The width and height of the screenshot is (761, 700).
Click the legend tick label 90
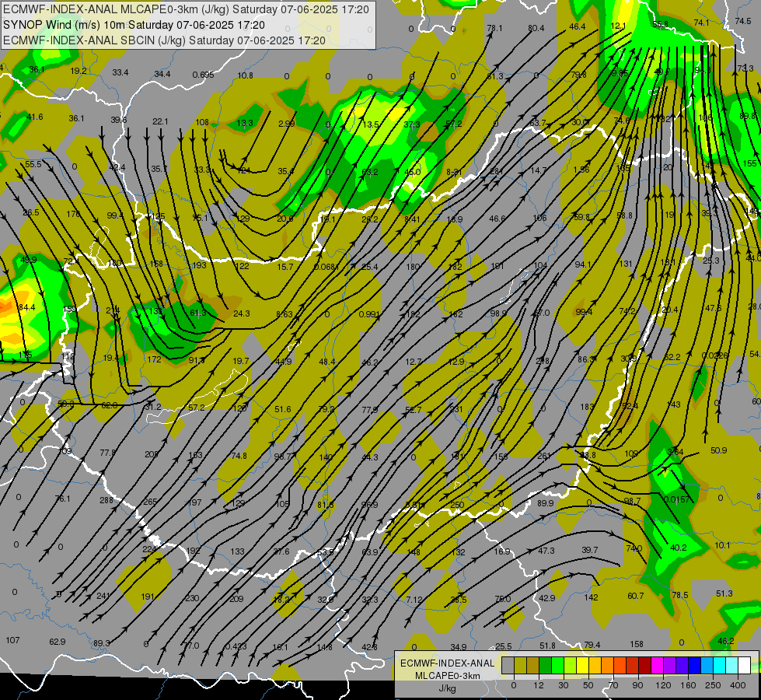[637, 685]
